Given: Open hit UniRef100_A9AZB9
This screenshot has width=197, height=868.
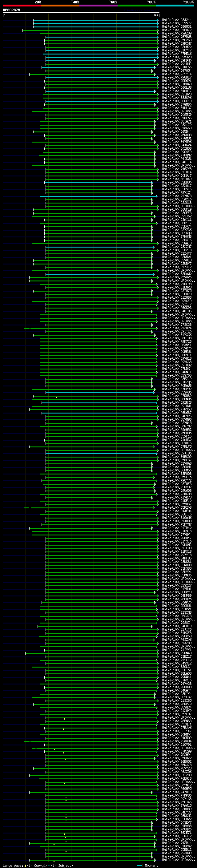Looking at the screenshot, I should [x=177, y=33].
